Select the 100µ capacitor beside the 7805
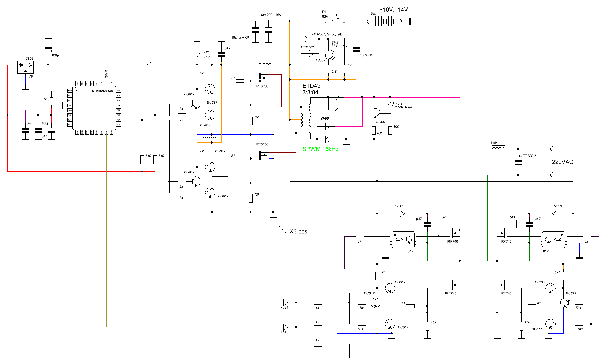This screenshot has width=605, height=364. click(x=48, y=49)
